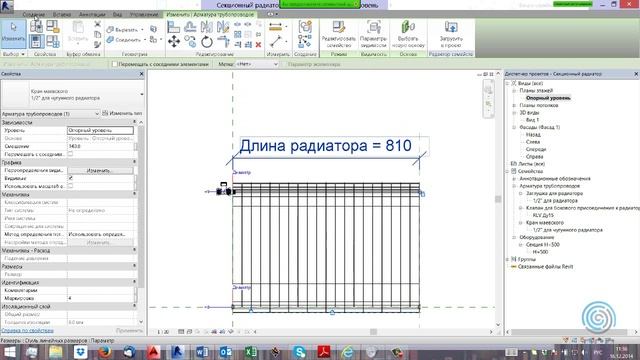Collapse the Идентификация section in Properties
Image resolution: width=640 pixels, height=360 pixels.
(134, 282)
